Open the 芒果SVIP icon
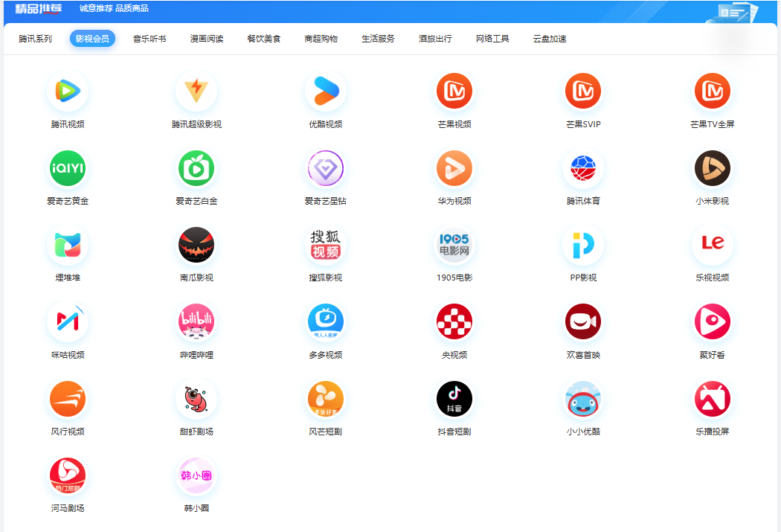The width and height of the screenshot is (781, 532). (x=583, y=92)
